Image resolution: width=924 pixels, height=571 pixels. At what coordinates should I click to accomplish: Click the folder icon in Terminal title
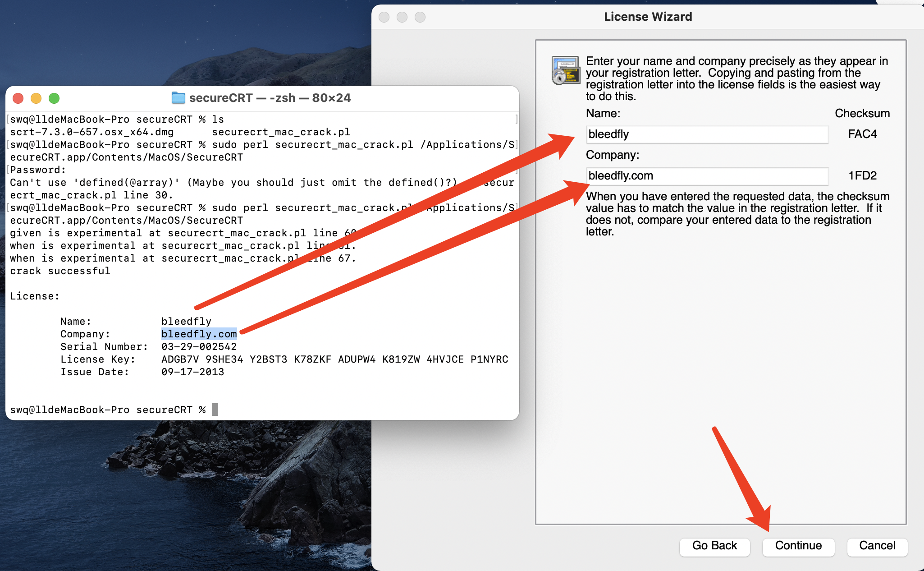tap(178, 98)
